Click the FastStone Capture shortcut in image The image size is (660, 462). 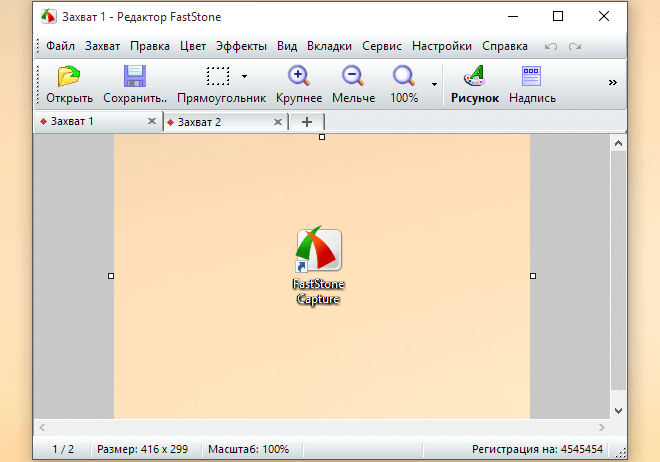(x=318, y=265)
